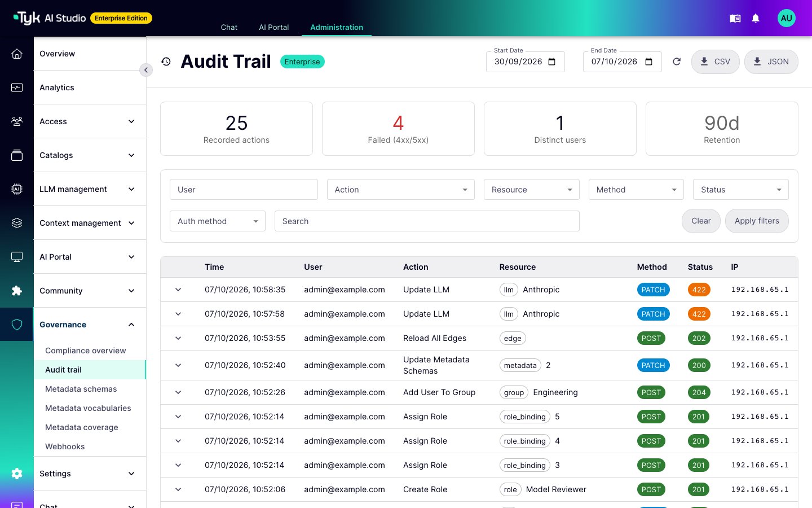The image size is (812, 508).
Task: Click the edge resource chip
Action: [x=513, y=338]
